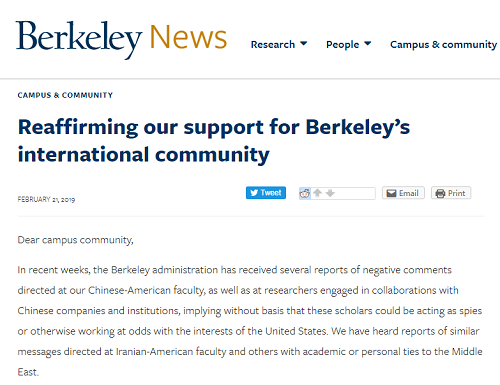Click the 'Dear campus community' greeting line
Image resolution: width=500 pixels, height=385 pixels.
pos(75,240)
